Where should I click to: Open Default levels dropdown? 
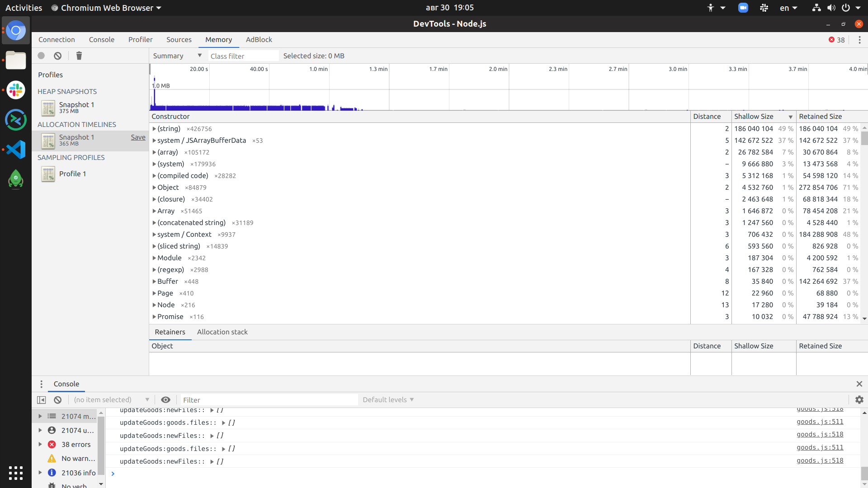(x=388, y=400)
